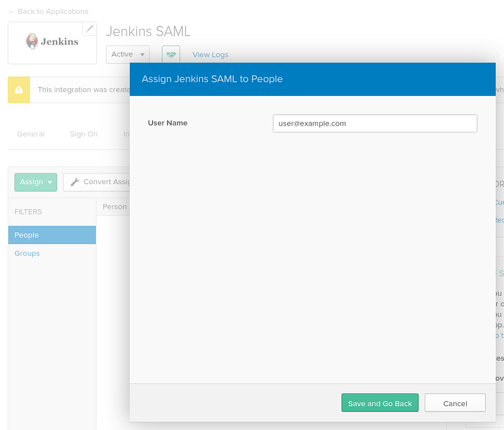
Task: Select the People filter
Action: pos(52,235)
